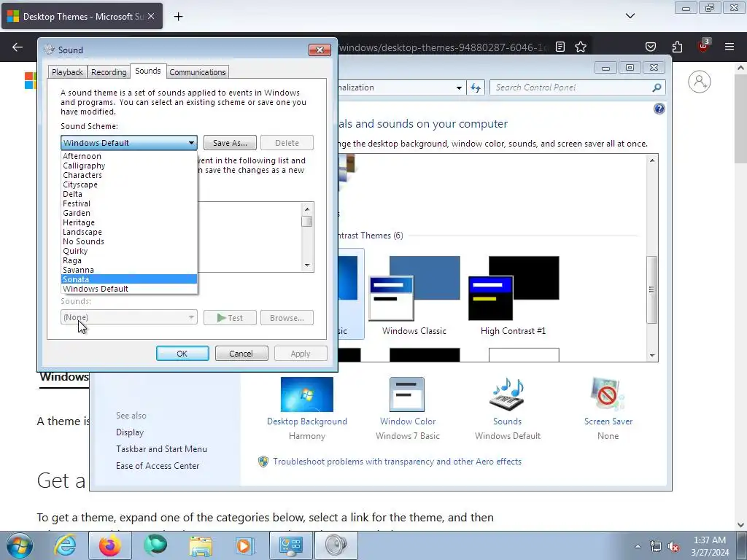Click the Microsoft account profile icon
747x560 pixels.
(699, 82)
